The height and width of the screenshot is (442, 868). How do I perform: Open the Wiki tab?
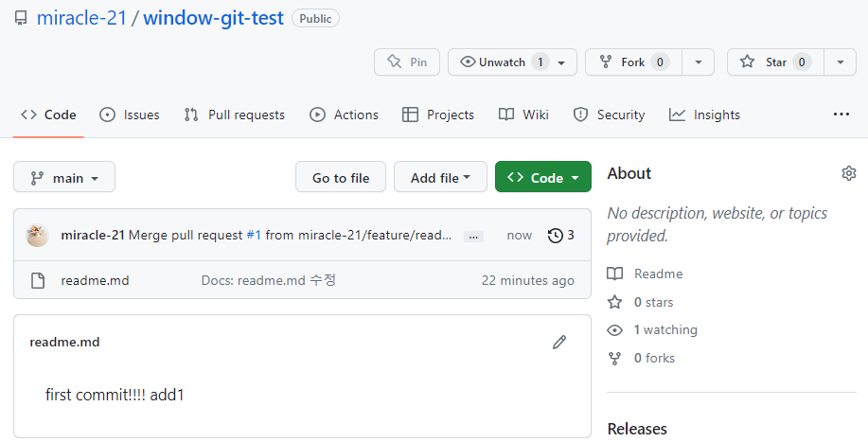[x=523, y=115]
